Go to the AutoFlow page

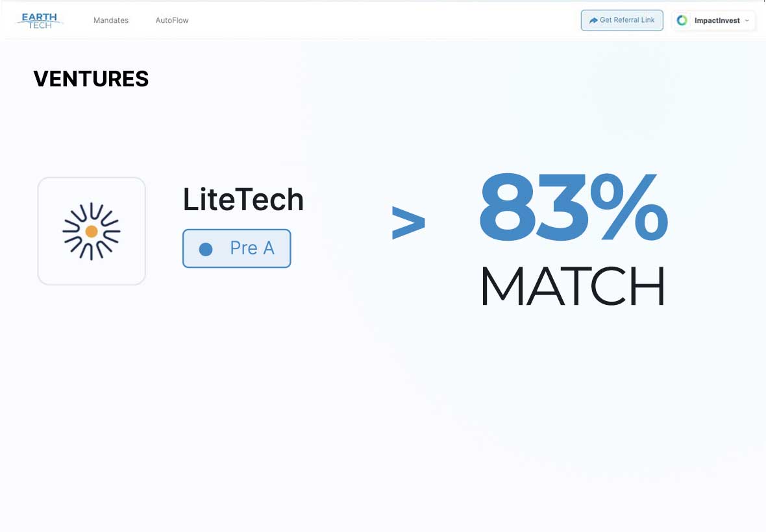click(172, 20)
